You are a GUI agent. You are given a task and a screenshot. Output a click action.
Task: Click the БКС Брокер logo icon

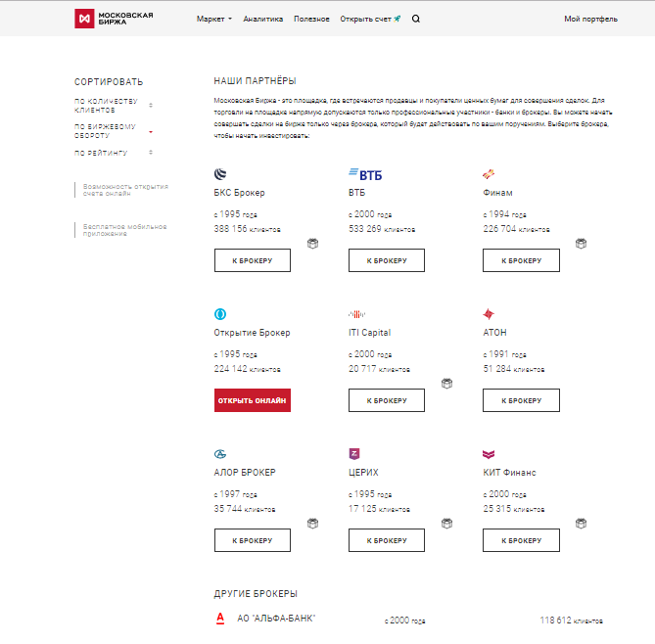(220, 174)
